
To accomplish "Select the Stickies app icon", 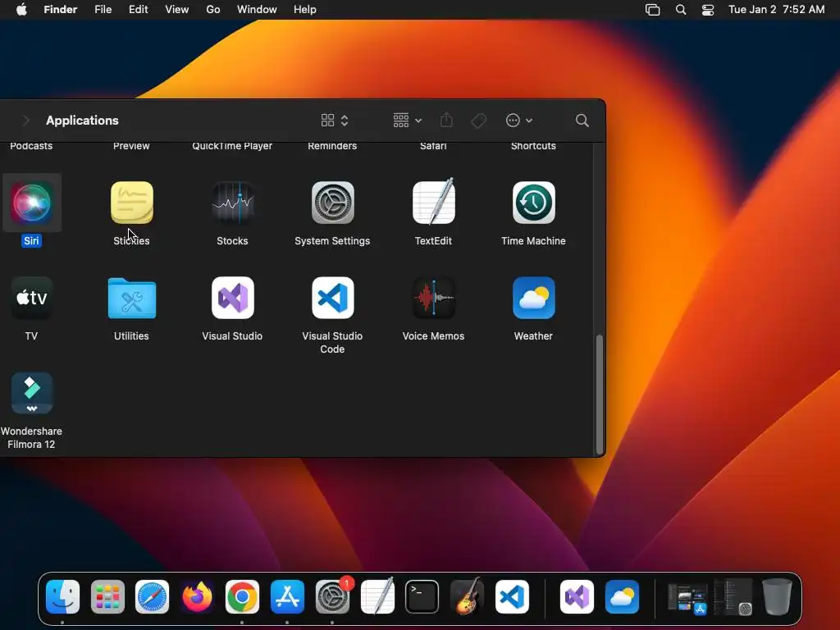I will [x=132, y=203].
